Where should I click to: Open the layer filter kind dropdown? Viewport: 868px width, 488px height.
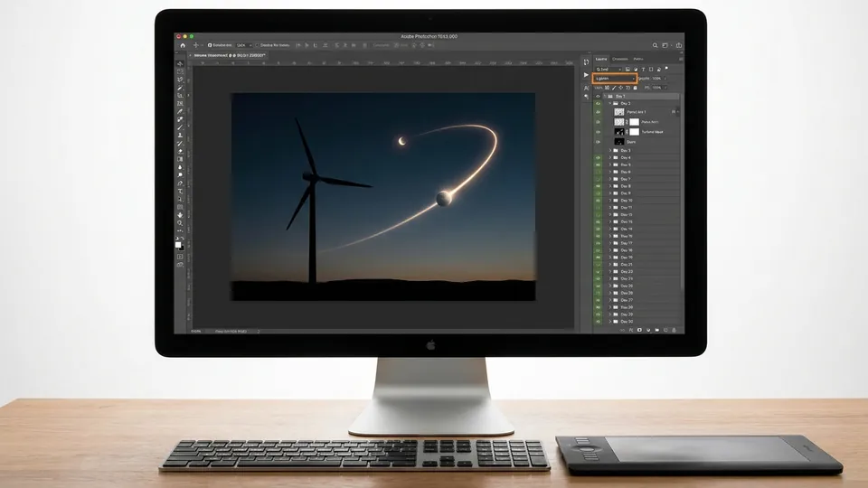(x=609, y=70)
